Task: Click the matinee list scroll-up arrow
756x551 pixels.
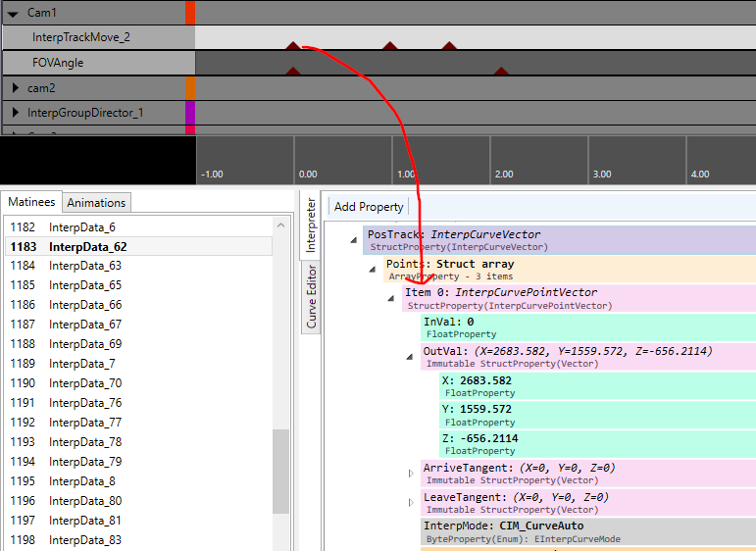Action: [280, 225]
